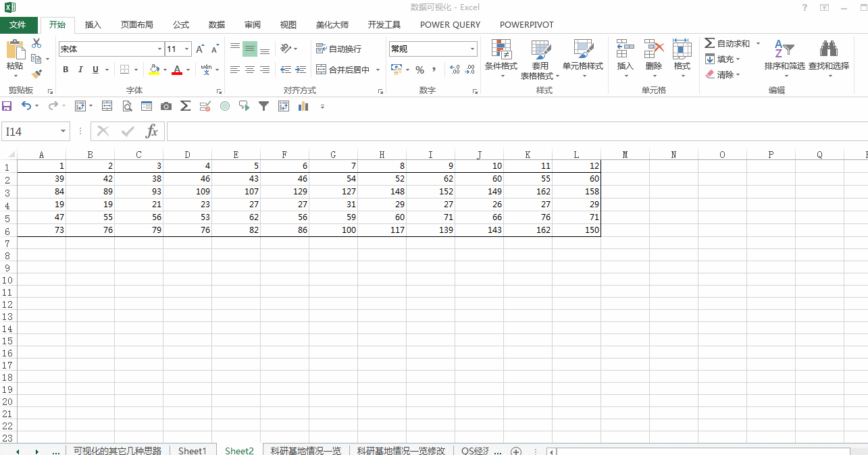Click the decrease decimal icon
Viewport: 868px width, 455px height.
[469, 70]
